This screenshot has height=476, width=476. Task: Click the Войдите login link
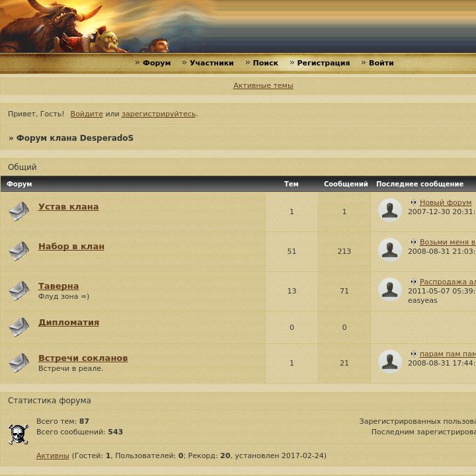coord(87,114)
